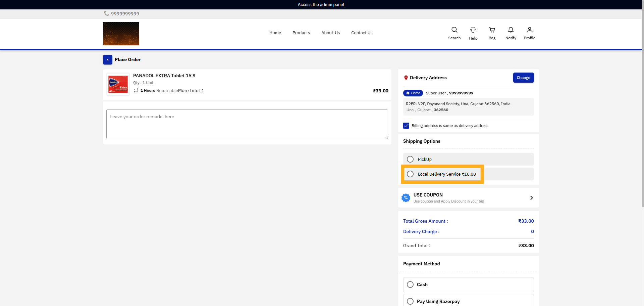
Task: Click the back arrow next to Place Order
Action: click(108, 59)
